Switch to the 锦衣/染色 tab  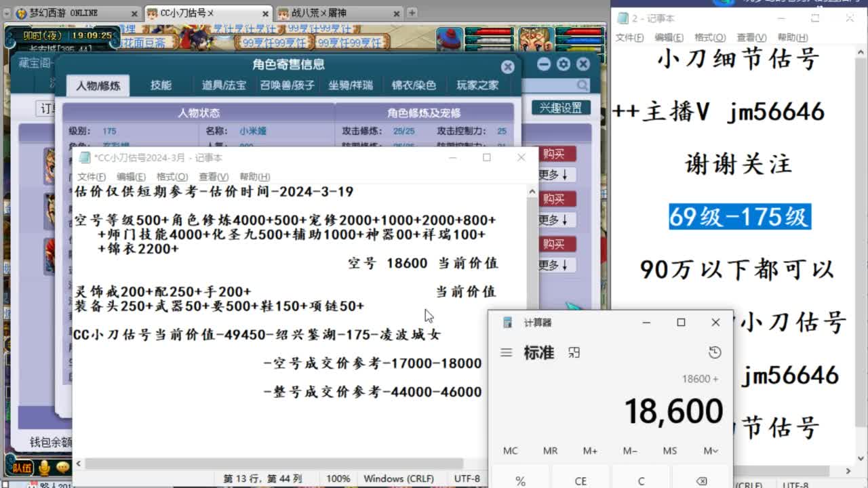point(414,85)
